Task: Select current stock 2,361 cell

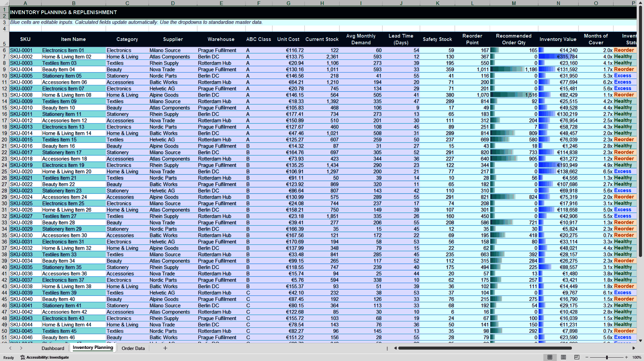Action: coord(322,57)
